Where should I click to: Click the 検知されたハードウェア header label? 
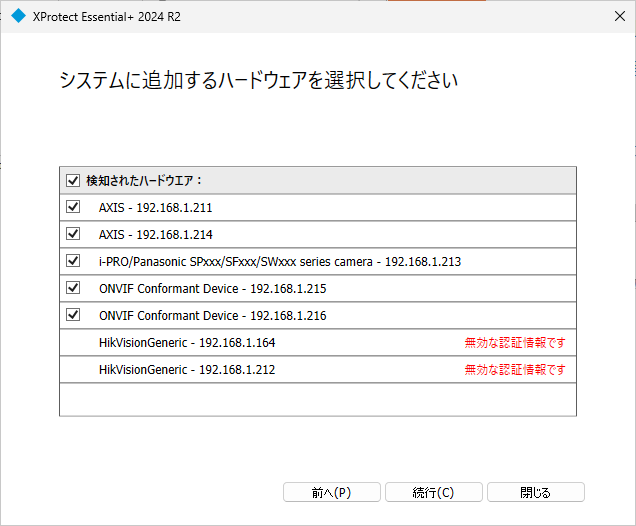(144, 180)
